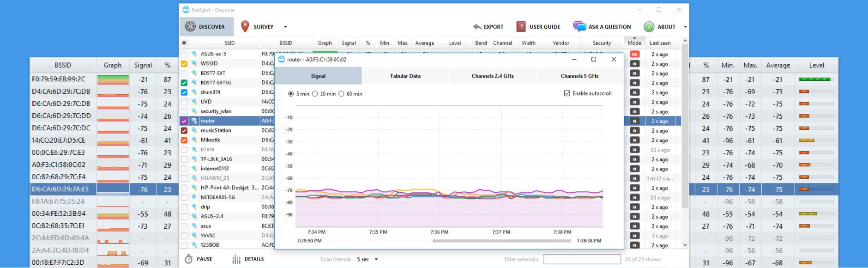The height and width of the screenshot is (268, 868).
Task: Click the Ask a Question chat icon
Action: (579, 26)
